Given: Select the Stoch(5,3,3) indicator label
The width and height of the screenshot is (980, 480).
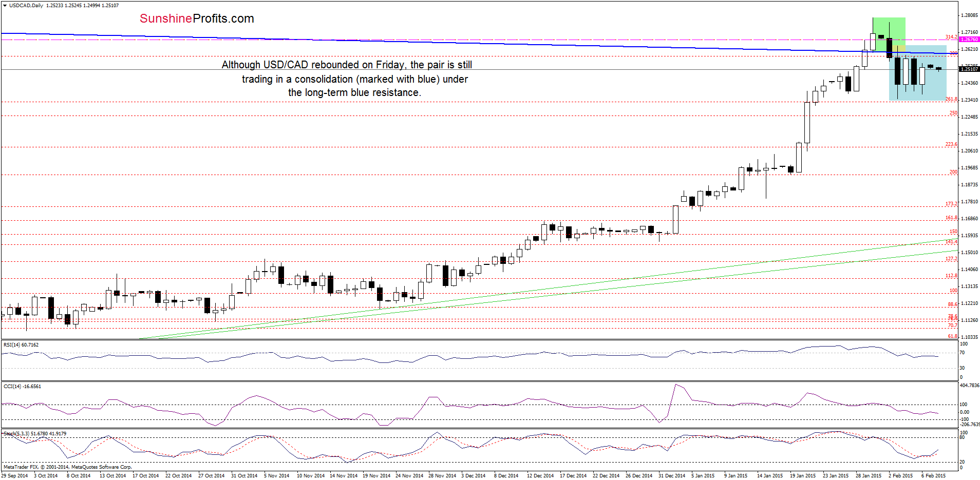Looking at the screenshot, I should click(35, 434).
